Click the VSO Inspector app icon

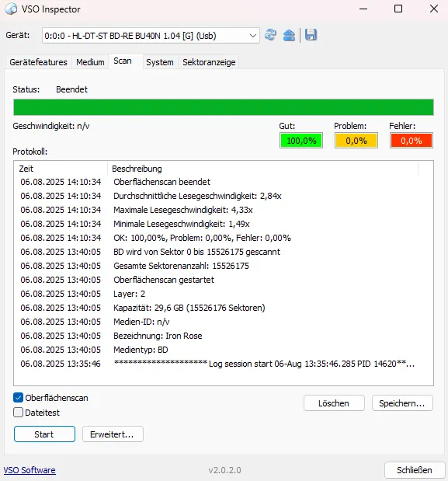pyautogui.click(x=12, y=9)
